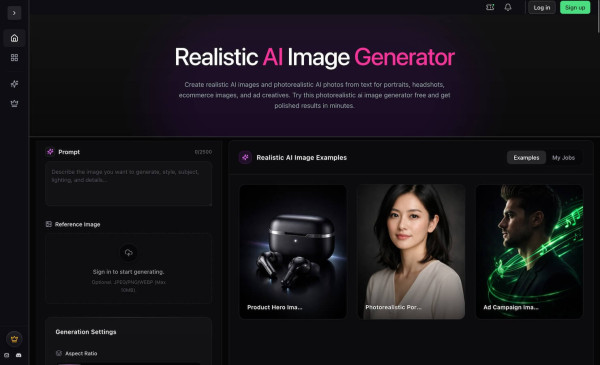Open the Home icon in sidebar
This screenshot has width=600, height=365.
[x=15, y=38]
